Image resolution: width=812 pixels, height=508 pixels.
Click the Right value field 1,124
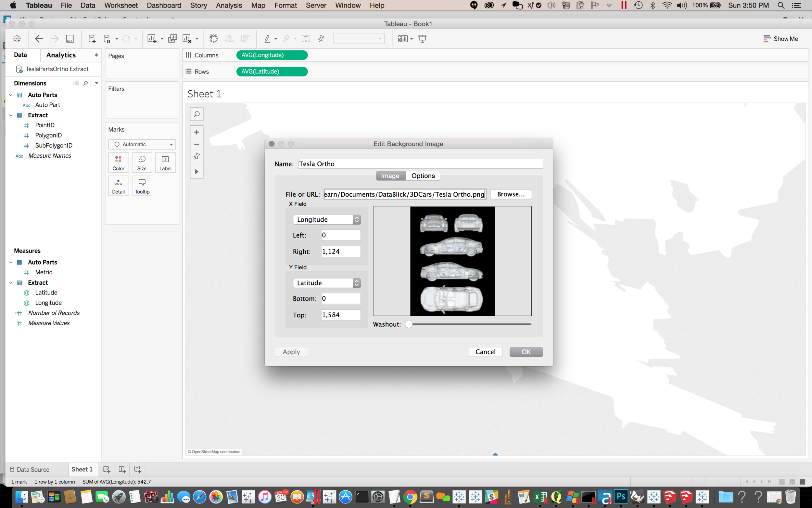point(341,252)
